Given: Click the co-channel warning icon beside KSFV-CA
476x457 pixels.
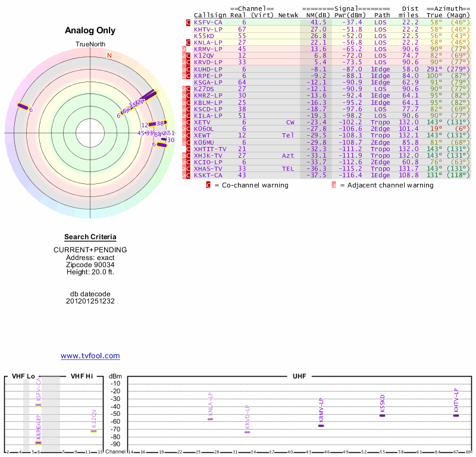Looking at the screenshot, I should [x=189, y=22].
